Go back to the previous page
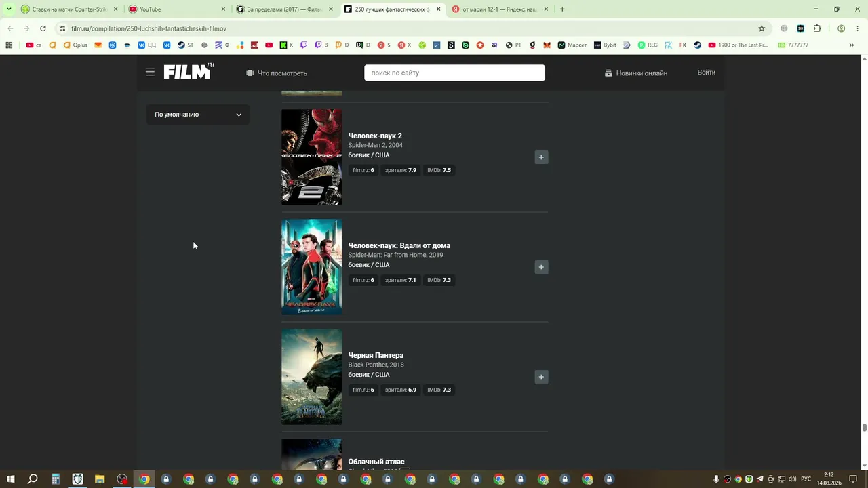The height and width of the screenshot is (488, 868). 10,28
